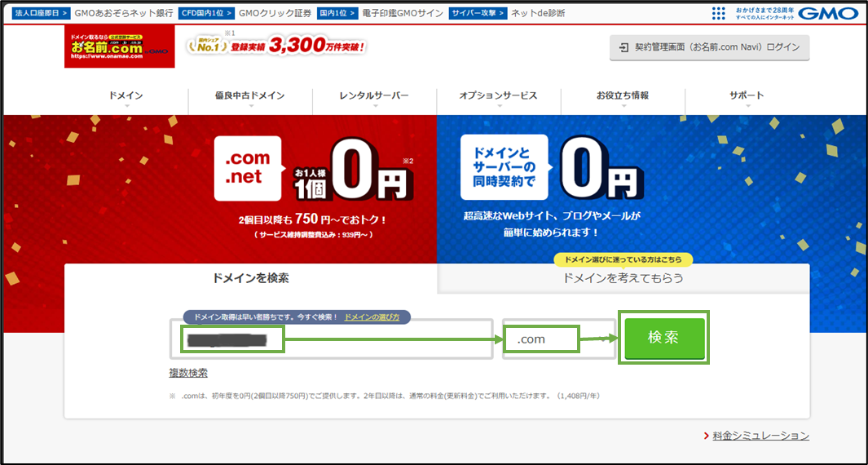Open the ドメイン menu

point(126,95)
